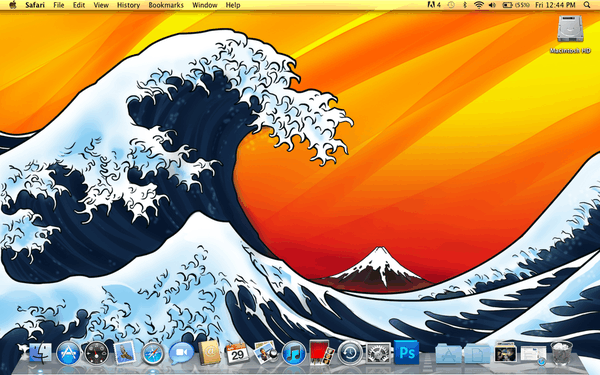Open Address Book in the Dock

tap(209, 352)
